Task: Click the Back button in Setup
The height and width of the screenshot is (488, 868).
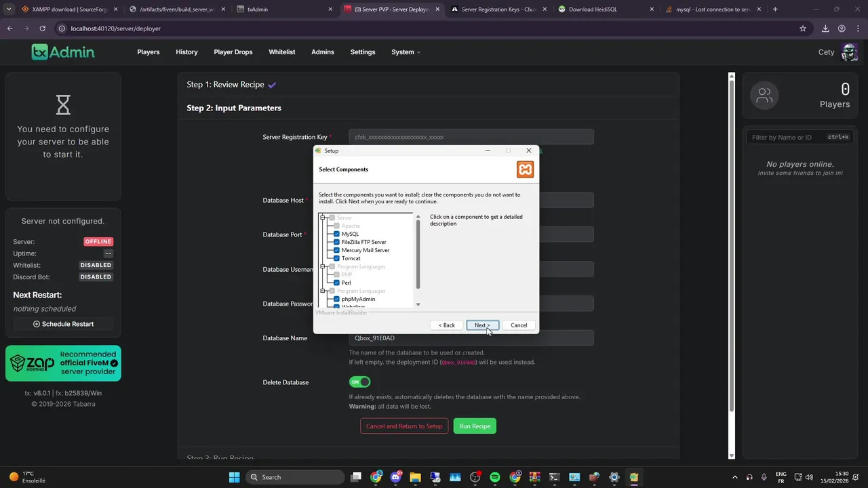Action: [447, 325]
